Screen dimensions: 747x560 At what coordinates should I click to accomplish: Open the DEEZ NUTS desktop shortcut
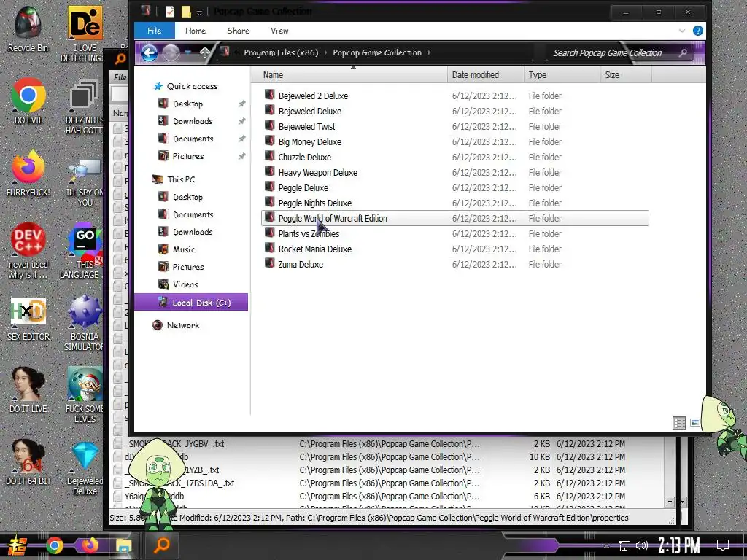pyautogui.click(x=85, y=108)
